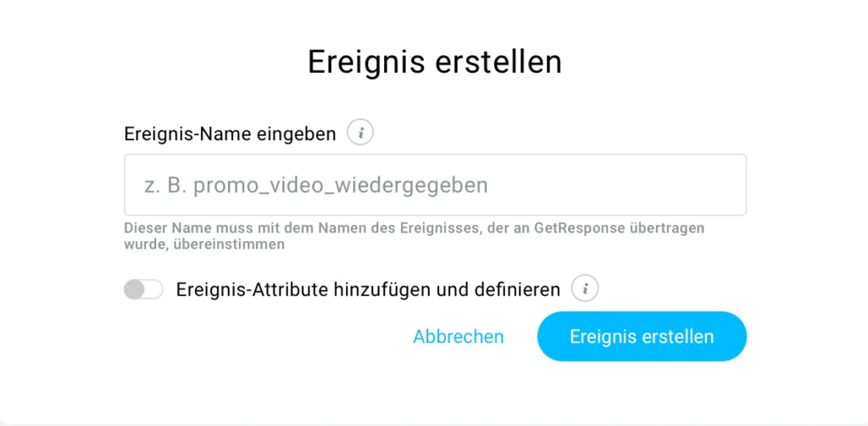Screen dimensions: 868x426
Task: Click the grey helper text mentioning GetResponse
Action: pos(414,236)
